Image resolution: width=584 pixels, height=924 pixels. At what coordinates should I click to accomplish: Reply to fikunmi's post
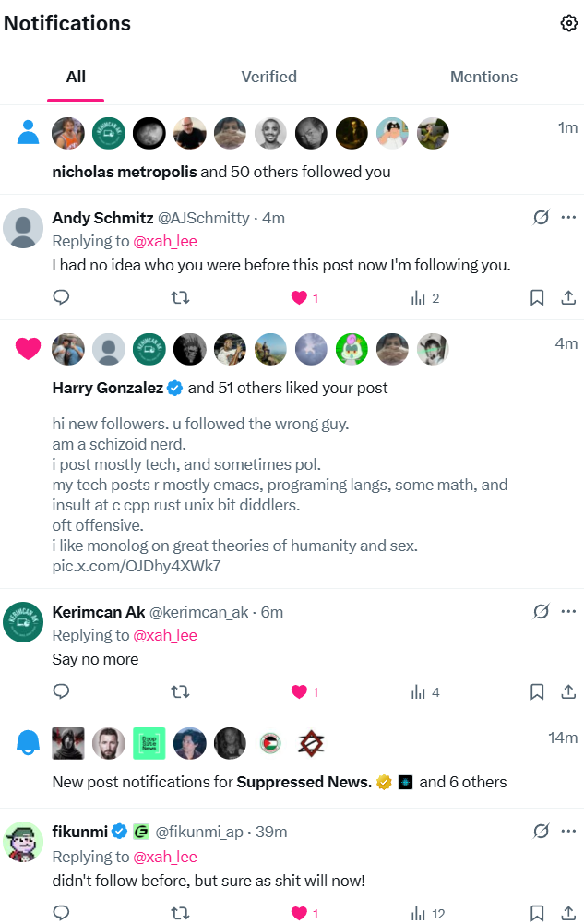(x=61, y=913)
